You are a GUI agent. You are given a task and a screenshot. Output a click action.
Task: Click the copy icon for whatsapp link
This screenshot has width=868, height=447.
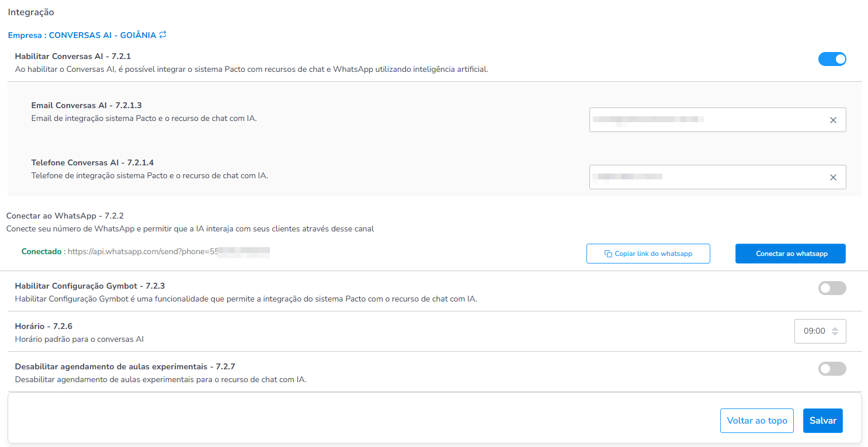608,254
